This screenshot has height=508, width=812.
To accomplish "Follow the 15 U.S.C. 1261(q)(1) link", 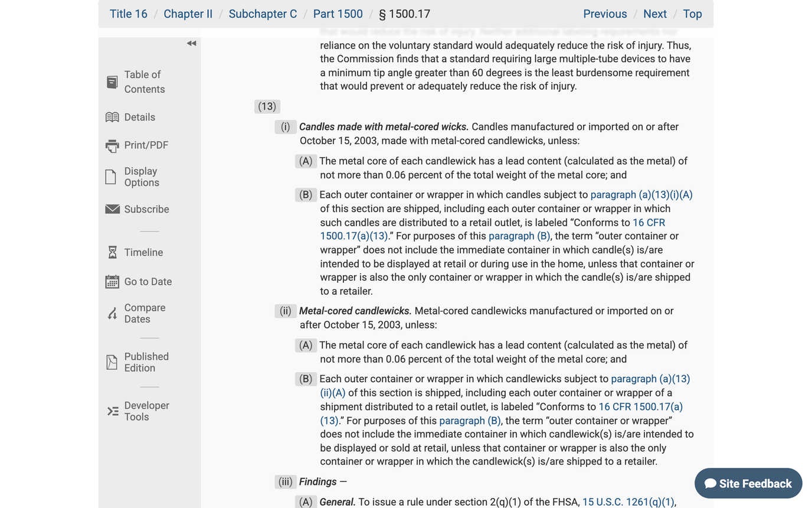I will point(628,502).
